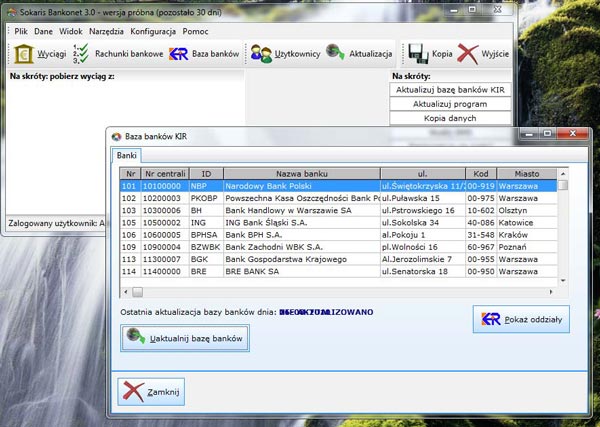Viewport: 600px width, 427px height.
Task: Click the Zamknij button
Action: pyautogui.click(x=151, y=392)
